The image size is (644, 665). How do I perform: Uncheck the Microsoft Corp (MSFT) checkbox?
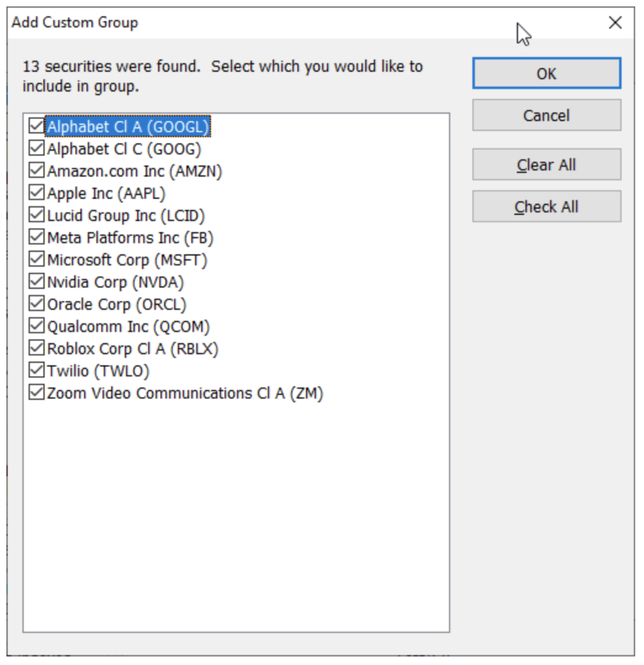36,259
